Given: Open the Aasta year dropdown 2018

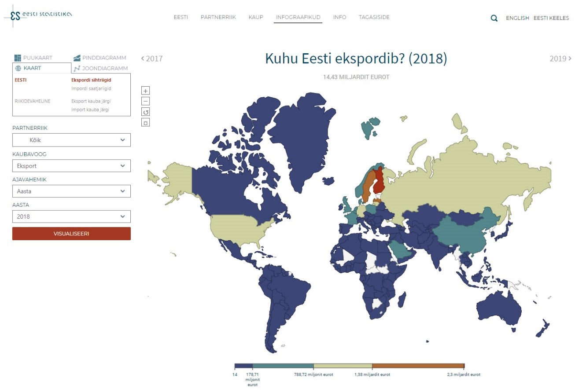Looking at the screenshot, I should click(71, 216).
